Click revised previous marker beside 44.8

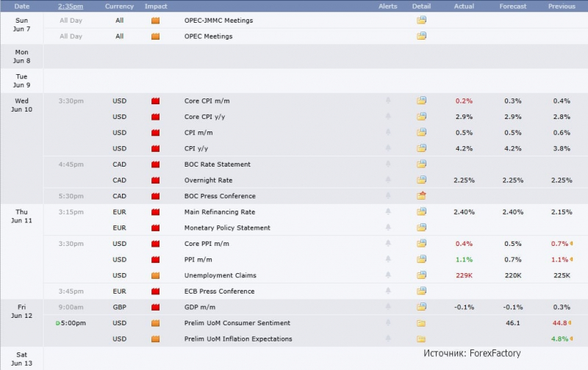tap(570, 322)
